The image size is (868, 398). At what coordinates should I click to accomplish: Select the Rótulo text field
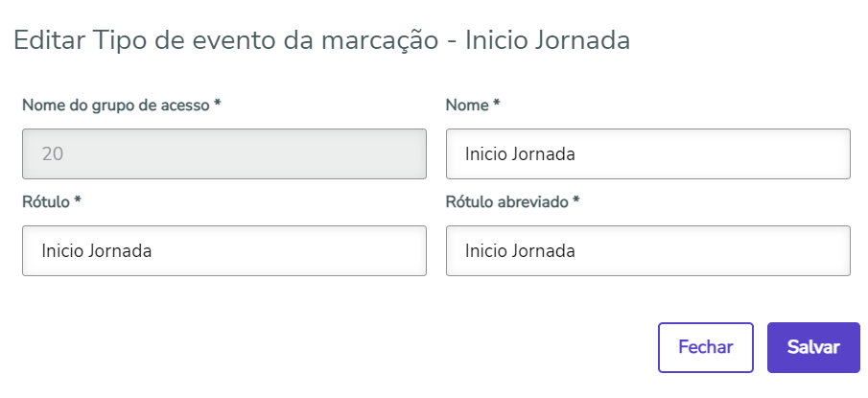click(223, 250)
